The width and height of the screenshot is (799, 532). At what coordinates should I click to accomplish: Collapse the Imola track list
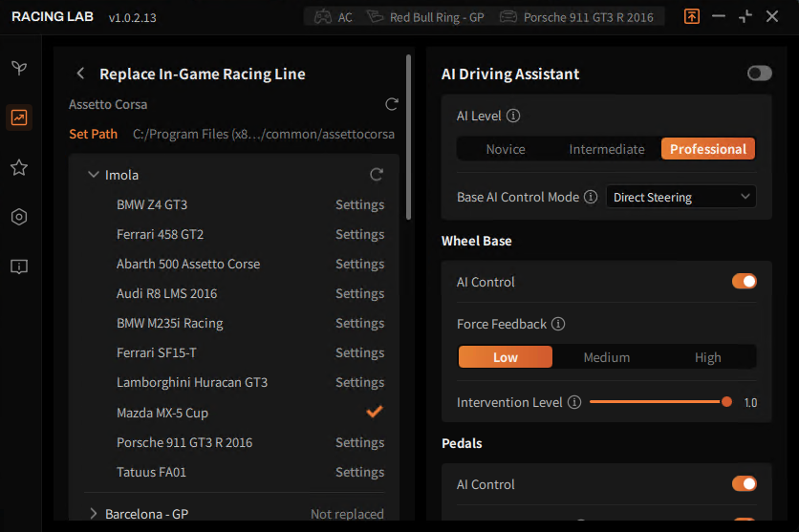coord(94,175)
